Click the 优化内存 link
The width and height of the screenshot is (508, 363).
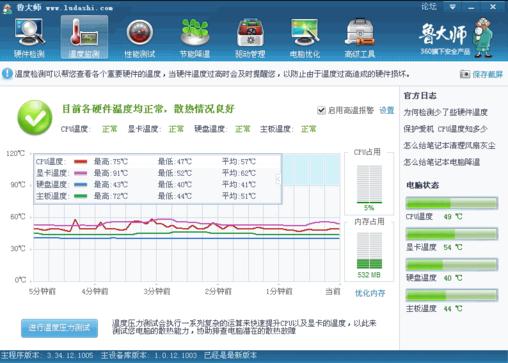tap(370, 293)
